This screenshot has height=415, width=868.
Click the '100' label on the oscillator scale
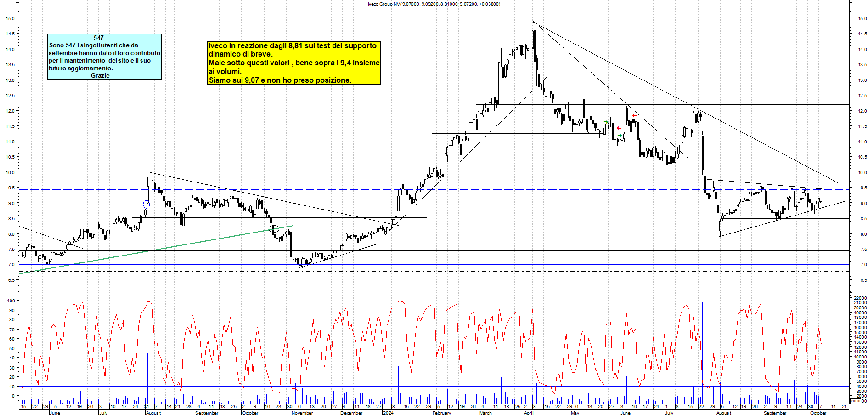11,301
